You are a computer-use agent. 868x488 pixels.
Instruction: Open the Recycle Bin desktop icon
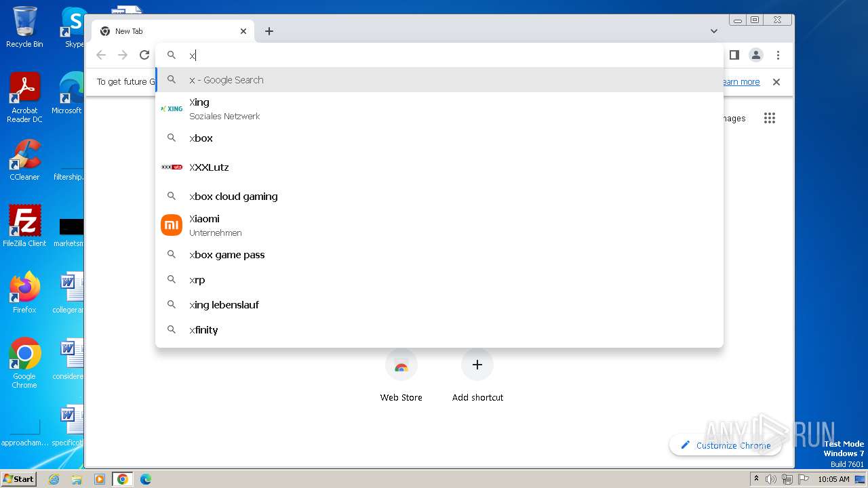pyautogui.click(x=24, y=27)
